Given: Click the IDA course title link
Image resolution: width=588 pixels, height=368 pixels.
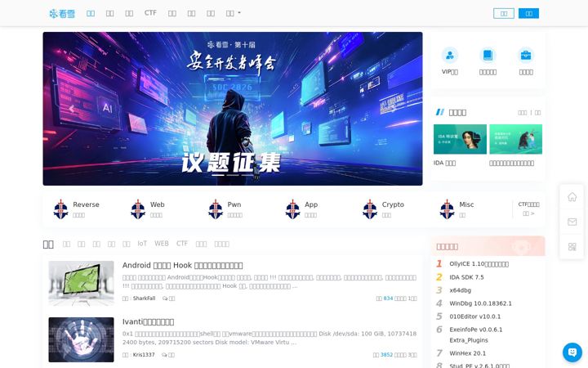Looking at the screenshot, I should coord(445,163).
